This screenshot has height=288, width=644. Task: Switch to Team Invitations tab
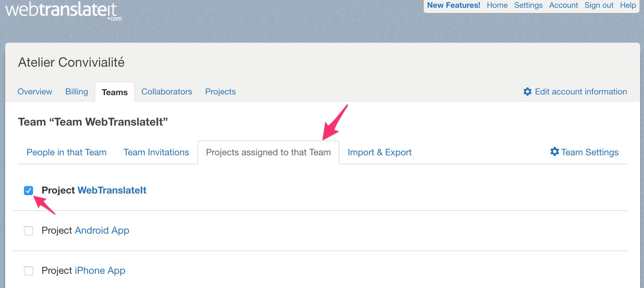(x=156, y=152)
